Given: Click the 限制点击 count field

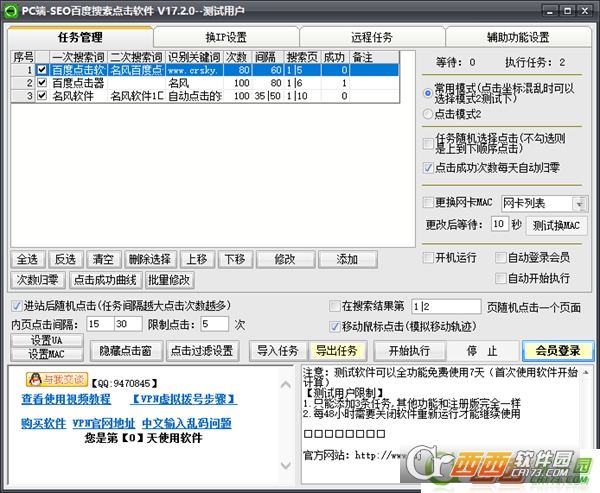Looking at the screenshot, I should [x=214, y=324].
